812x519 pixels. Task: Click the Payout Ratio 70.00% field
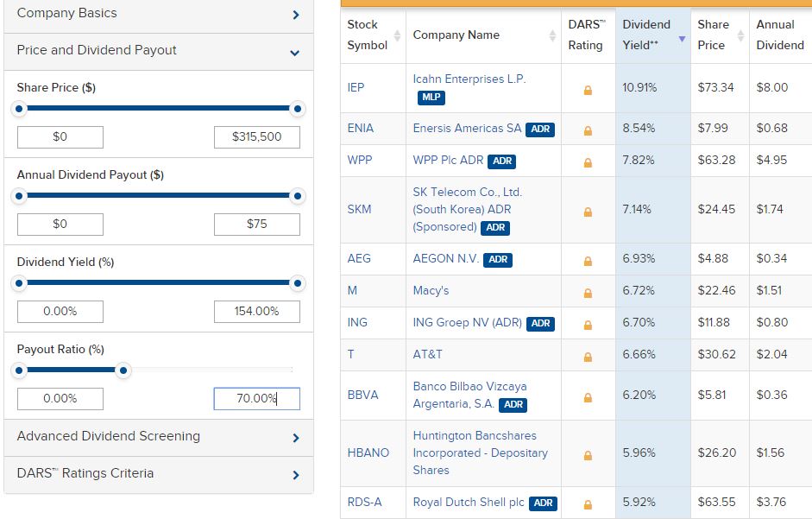point(257,399)
